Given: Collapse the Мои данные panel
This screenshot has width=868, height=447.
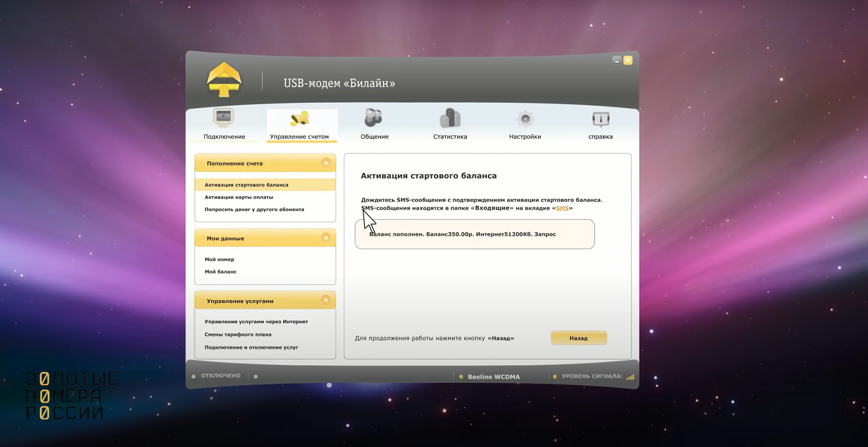Looking at the screenshot, I should [x=326, y=238].
